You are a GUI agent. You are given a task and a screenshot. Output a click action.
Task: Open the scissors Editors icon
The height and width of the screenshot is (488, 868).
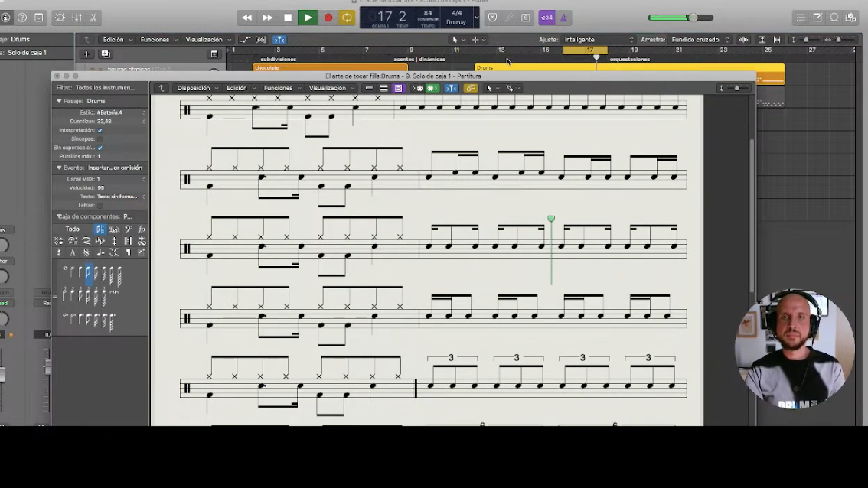[93, 18]
